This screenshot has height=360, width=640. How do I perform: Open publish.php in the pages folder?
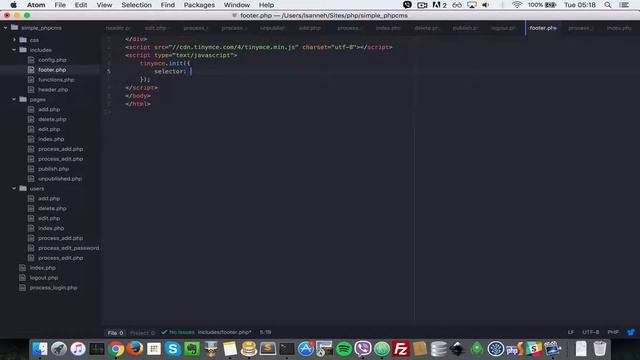pyautogui.click(x=53, y=169)
